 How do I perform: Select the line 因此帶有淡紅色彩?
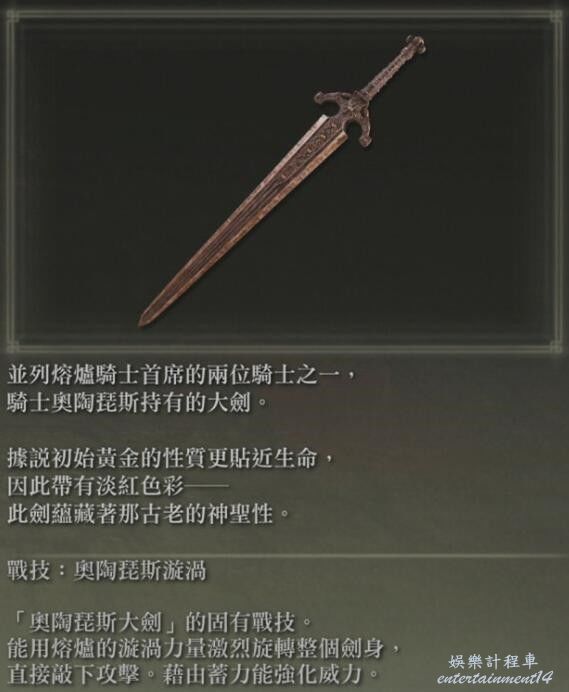[x=118, y=486]
